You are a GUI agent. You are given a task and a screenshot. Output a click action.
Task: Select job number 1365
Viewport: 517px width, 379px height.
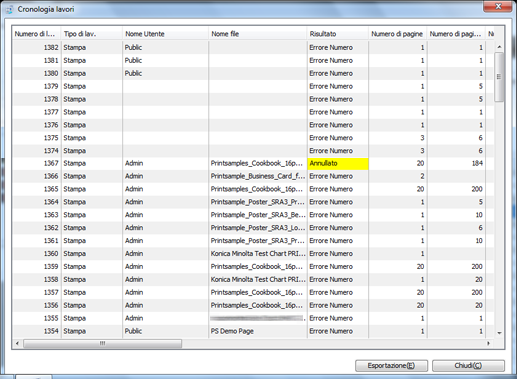click(x=51, y=189)
